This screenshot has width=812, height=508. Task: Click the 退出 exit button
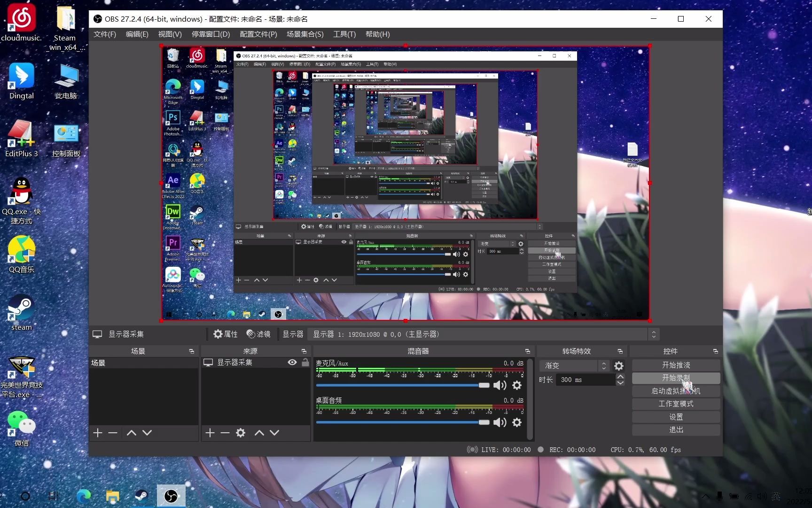pyautogui.click(x=676, y=429)
